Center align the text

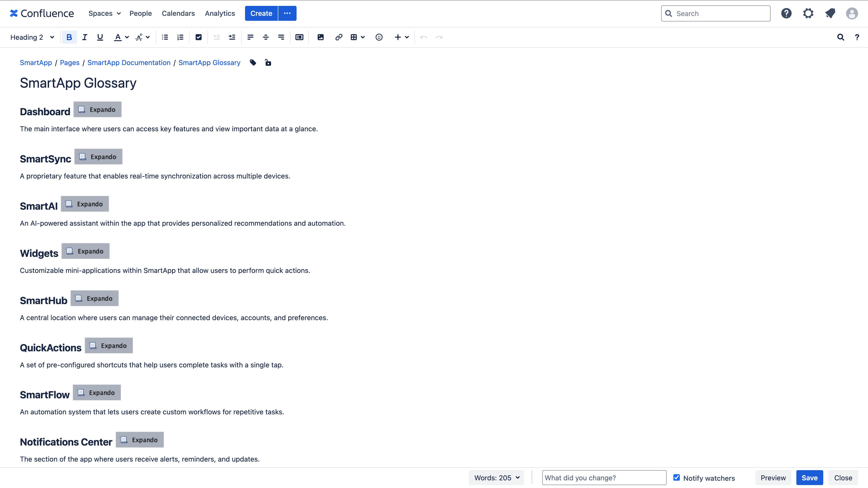(x=266, y=37)
